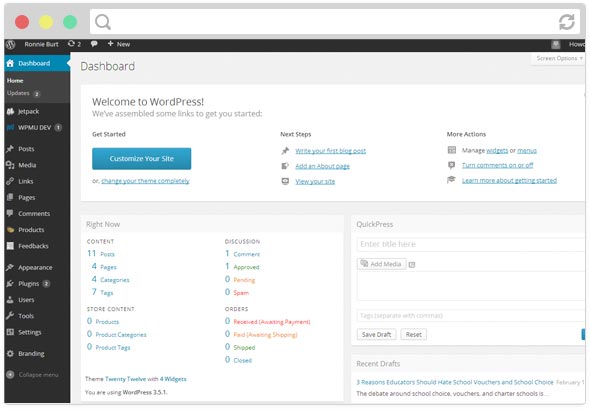Image resolution: width=590 pixels, height=410 pixels.
Task: Open the Plugins menu label
Action: pos(29,284)
